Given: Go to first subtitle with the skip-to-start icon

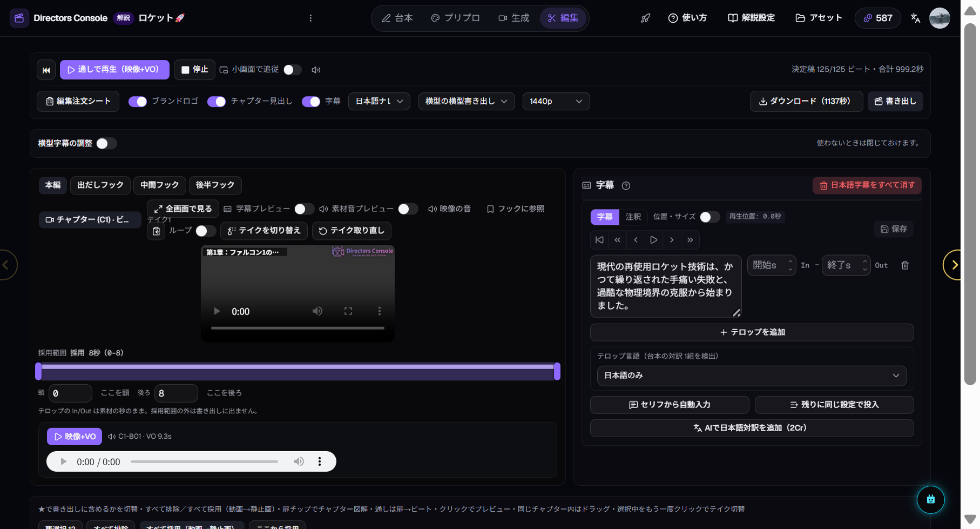Looking at the screenshot, I should (599, 240).
